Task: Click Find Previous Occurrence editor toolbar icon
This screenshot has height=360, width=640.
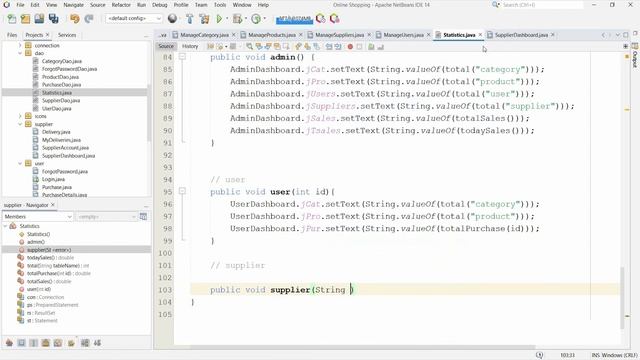Action: pos(258,47)
